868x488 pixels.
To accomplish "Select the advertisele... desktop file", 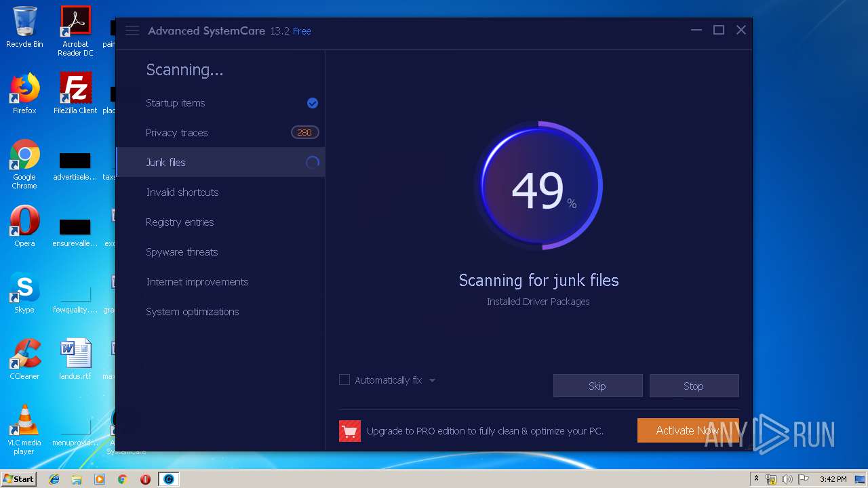I will point(75,167).
